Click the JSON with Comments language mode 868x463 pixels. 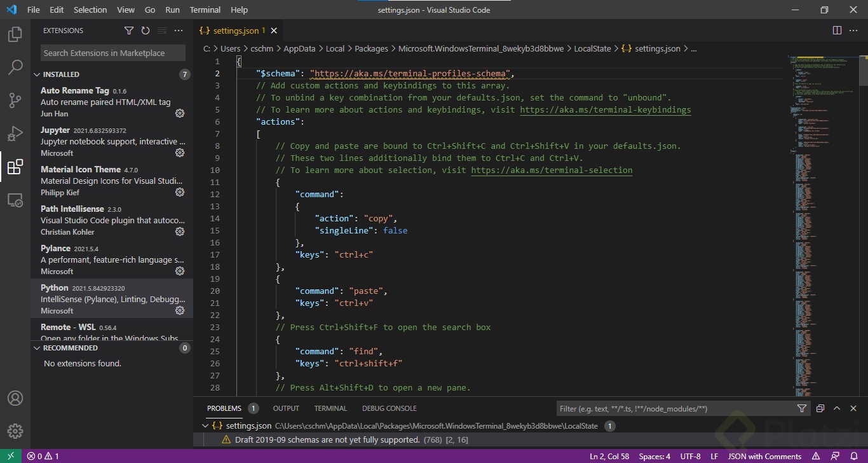764,456
